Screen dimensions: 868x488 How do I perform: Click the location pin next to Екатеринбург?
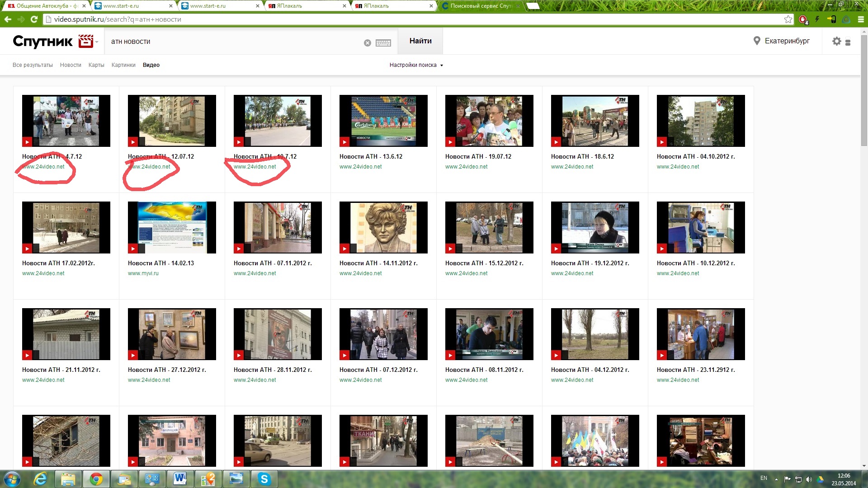pyautogui.click(x=757, y=41)
